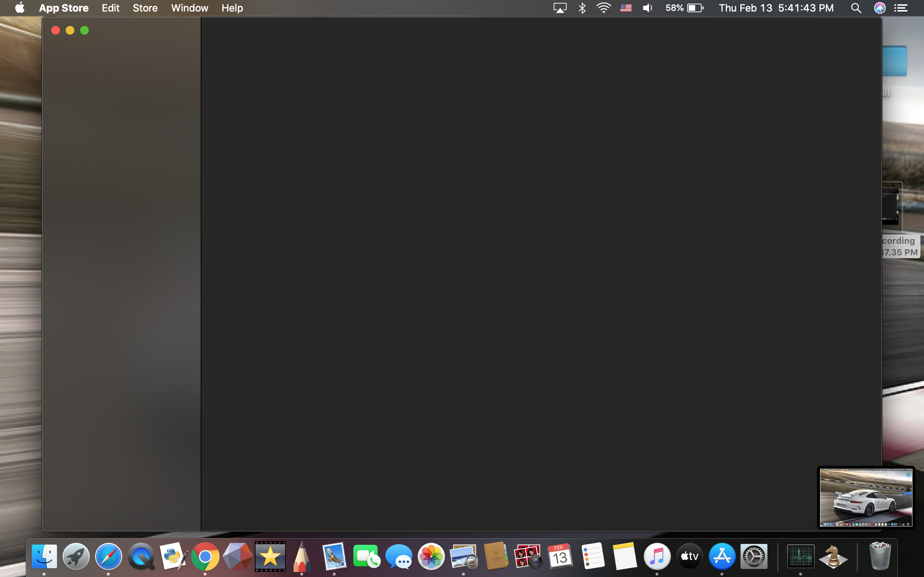Open the volume control menu
Screen dimensions: 924x577
648,8
